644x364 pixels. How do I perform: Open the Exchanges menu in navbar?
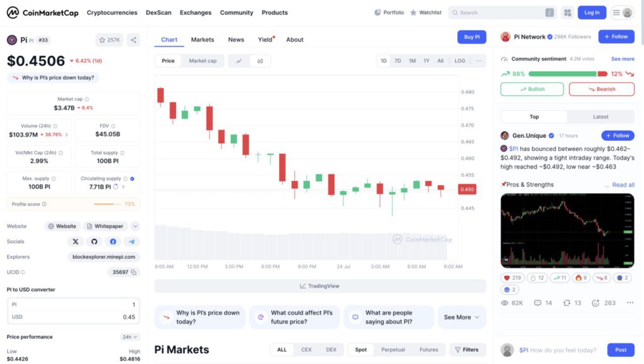pyautogui.click(x=196, y=13)
